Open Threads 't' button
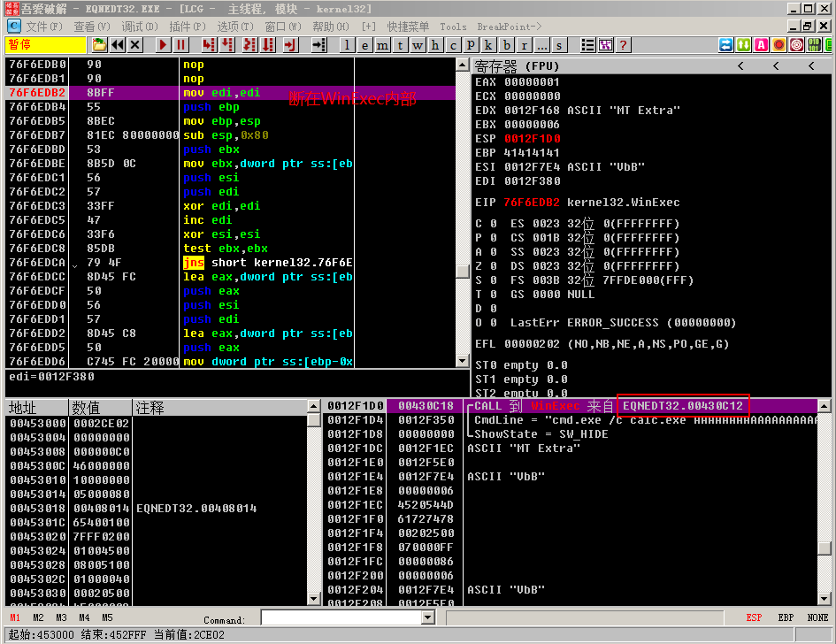Image resolution: width=836 pixels, height=644 pixels. (400, 45)
